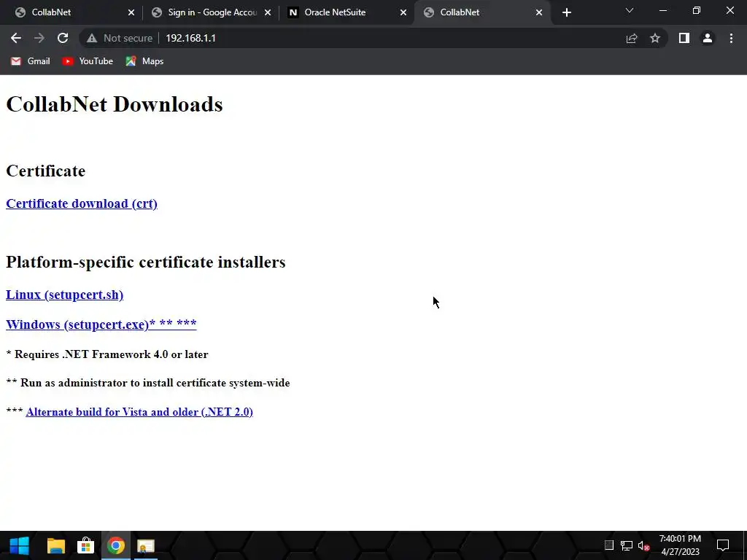The image size is (747, 560).
Task: Expand the tab search dropdown
Action: (x=630, y=10)
